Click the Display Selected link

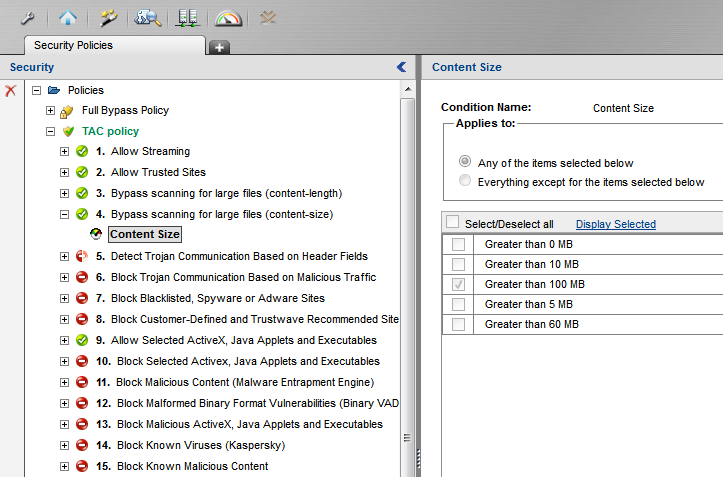click(615, 224)
